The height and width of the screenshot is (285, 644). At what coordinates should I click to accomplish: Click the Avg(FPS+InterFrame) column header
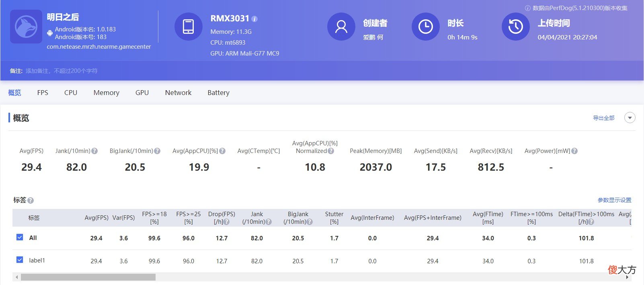click(433, 218)
